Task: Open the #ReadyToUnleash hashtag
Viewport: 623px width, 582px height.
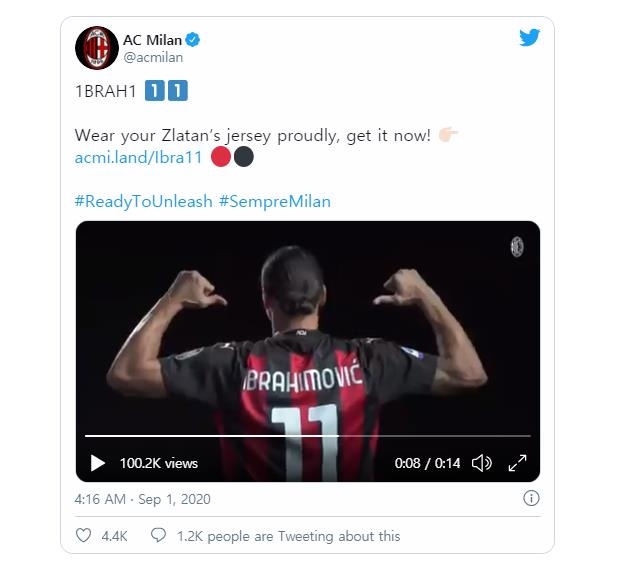Action: click(144, 201)
